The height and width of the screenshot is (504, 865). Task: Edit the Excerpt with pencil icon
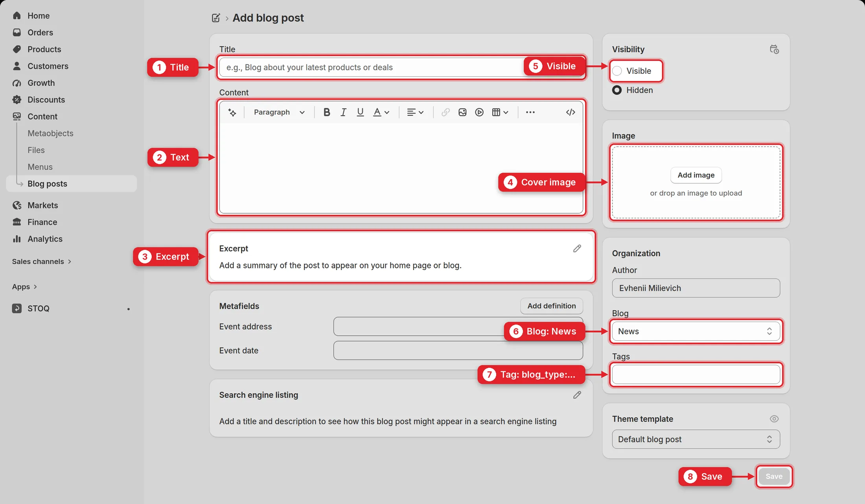point(577,249)
